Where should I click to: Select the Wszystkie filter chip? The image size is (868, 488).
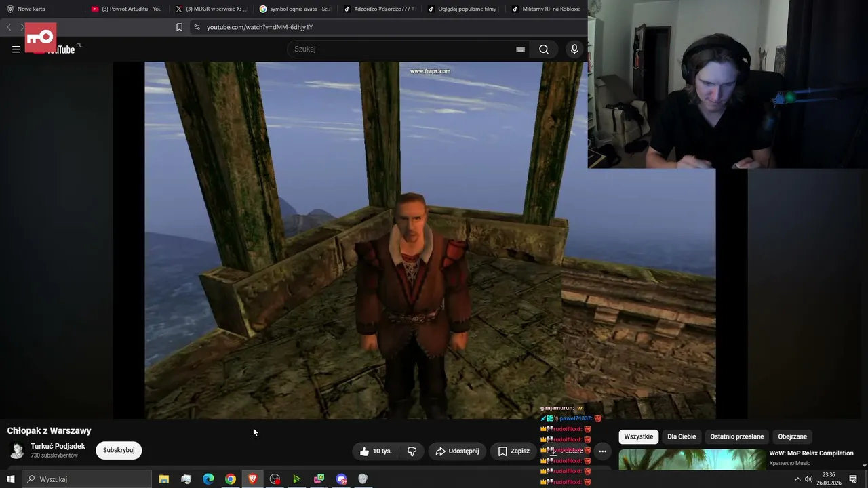[x=638, y=436]
